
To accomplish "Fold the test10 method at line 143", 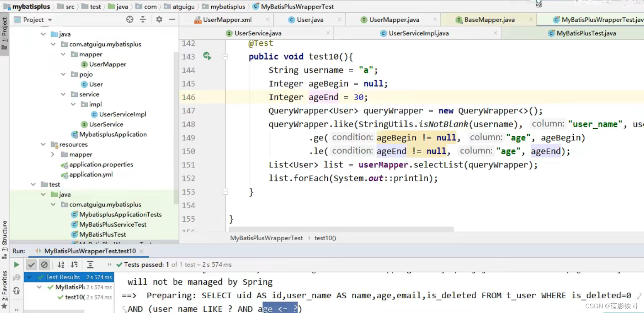I will (225, 57).
